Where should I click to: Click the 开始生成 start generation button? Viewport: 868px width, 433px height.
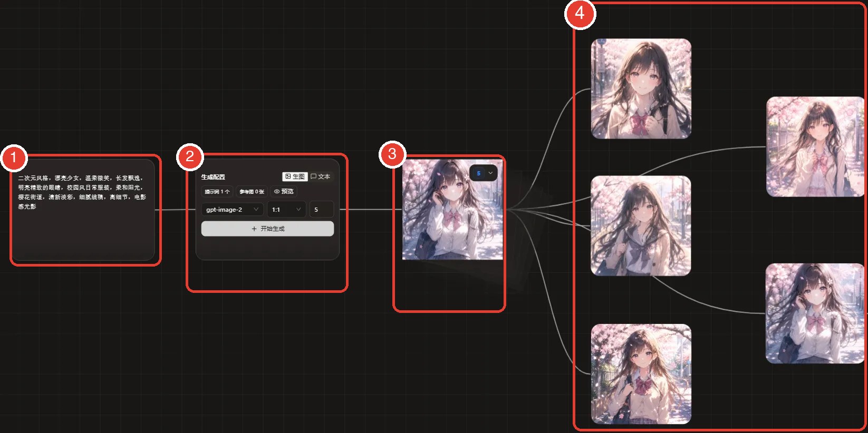pyautogui.click(x=267, y=229)
